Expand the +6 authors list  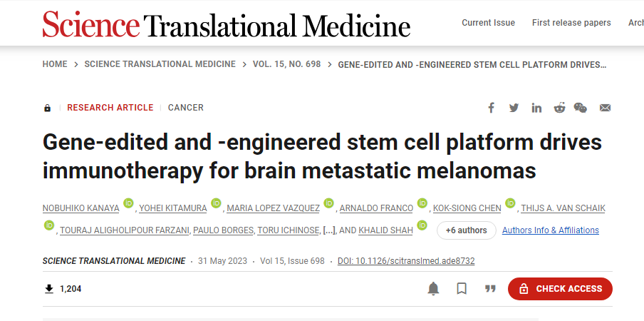click(x=466, y=230)
